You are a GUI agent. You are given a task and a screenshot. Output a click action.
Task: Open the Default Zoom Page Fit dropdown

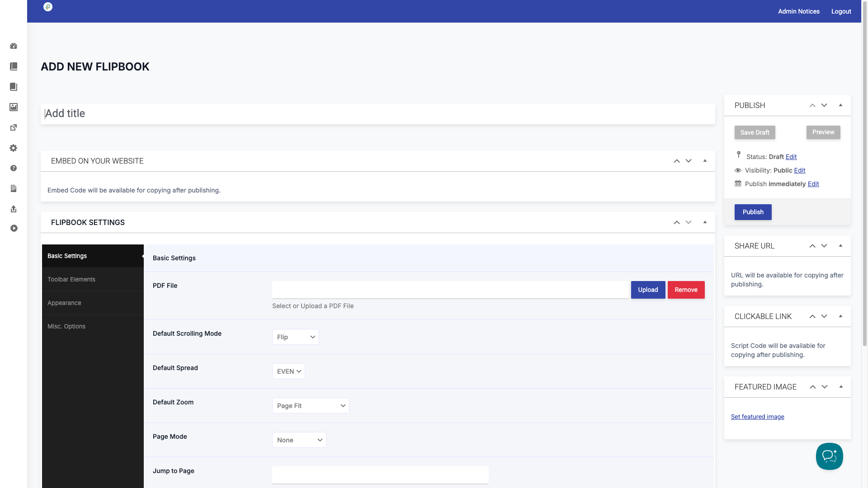click(x=311, y=406)
